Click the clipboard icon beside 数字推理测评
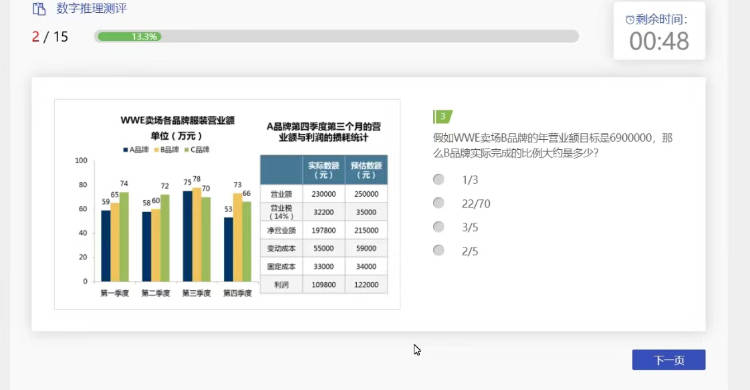Screen dimensions: 750x390 pyautogui.click(x=39, y=9)
